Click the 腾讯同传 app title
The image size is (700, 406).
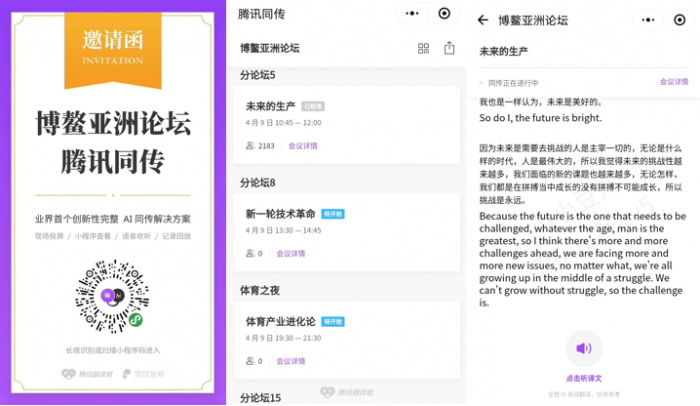(261, 14)
